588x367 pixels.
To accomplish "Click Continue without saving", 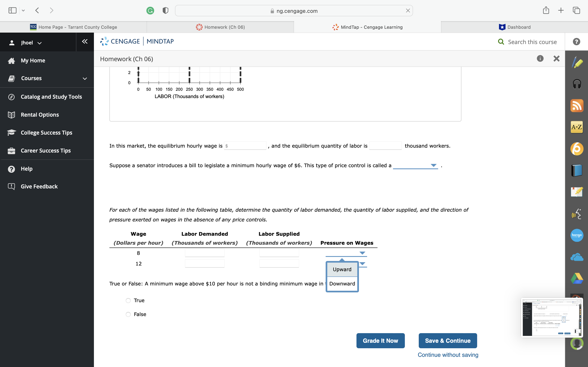I will click(448, 355).
